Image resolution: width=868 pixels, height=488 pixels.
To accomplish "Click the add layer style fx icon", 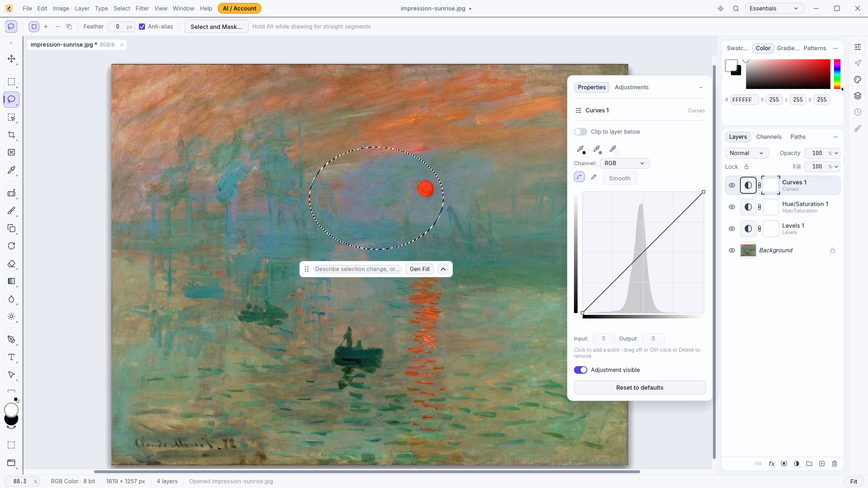I will (771, 463).
